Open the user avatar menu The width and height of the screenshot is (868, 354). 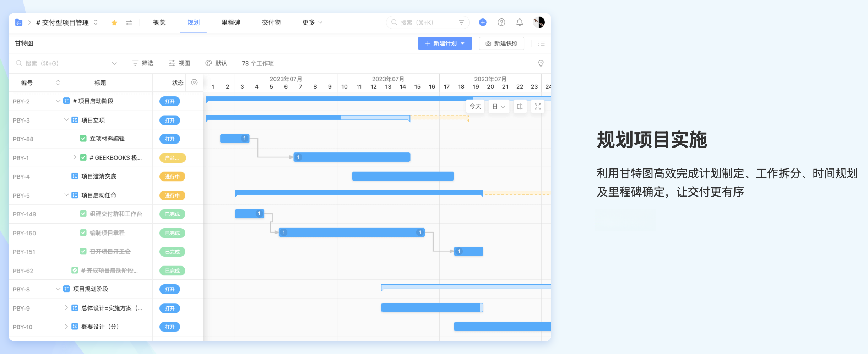click(x=538, y=22)
